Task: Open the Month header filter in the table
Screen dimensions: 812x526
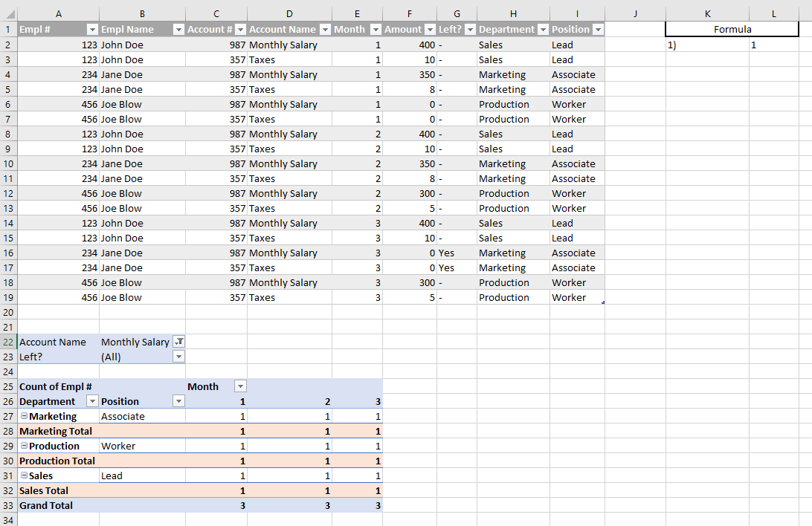Action: 376,29
